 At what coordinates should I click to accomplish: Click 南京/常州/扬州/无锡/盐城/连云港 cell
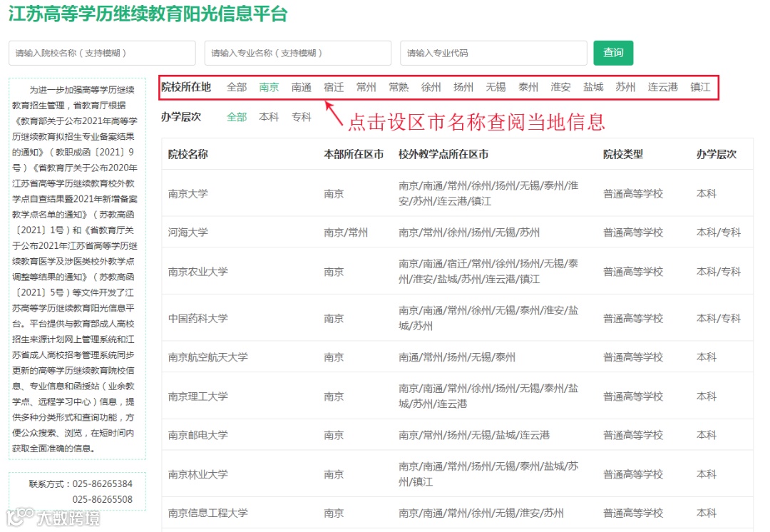[474, 435]
